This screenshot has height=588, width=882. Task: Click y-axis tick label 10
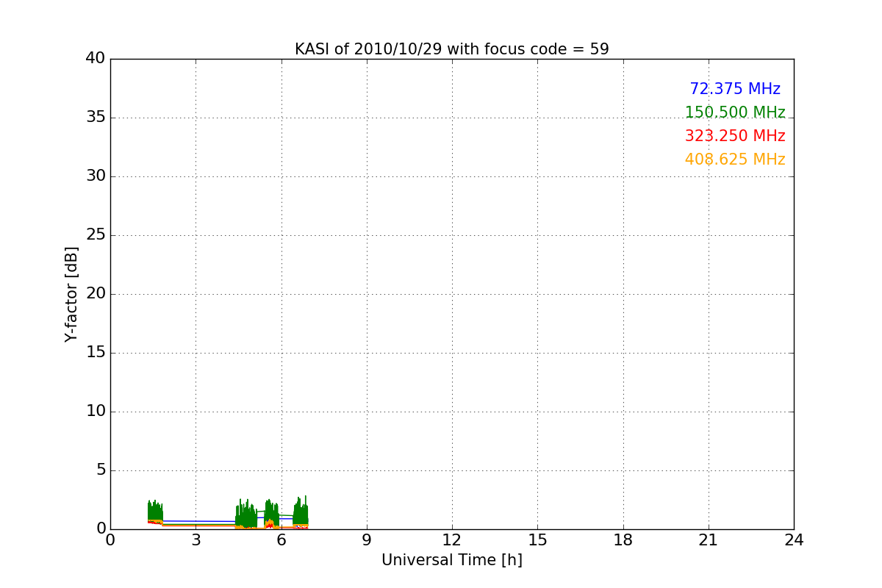point(96,412)
